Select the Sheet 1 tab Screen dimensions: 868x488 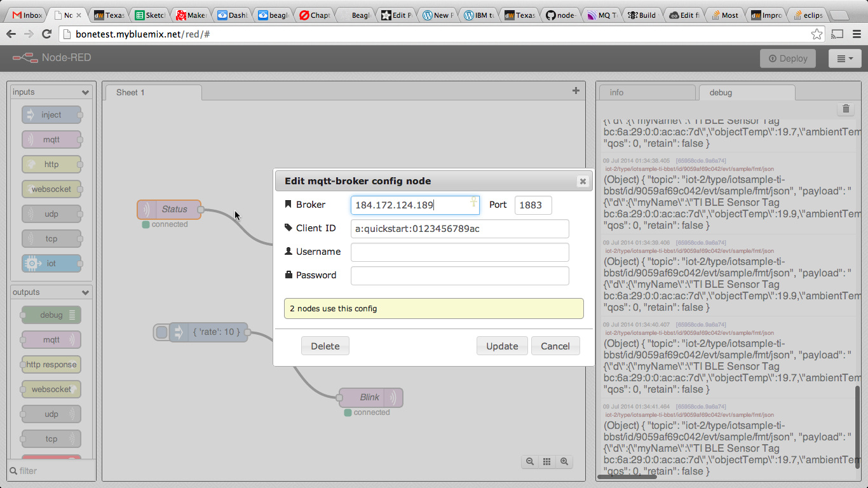(152, 92)
